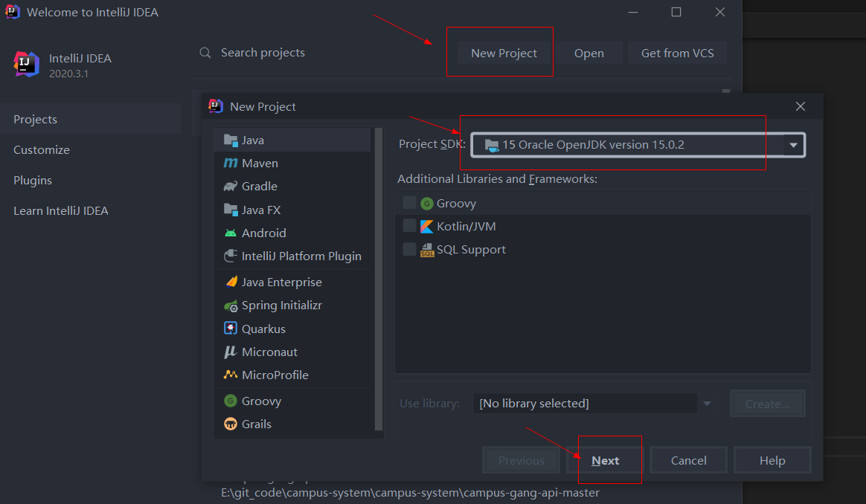Click the SQL Support icon
This screenshot has height=504, width=866.
tap(427, 250)
